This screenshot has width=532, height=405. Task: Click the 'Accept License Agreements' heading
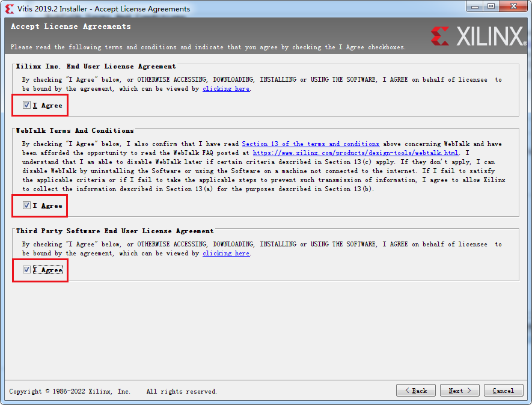point(70,26)
